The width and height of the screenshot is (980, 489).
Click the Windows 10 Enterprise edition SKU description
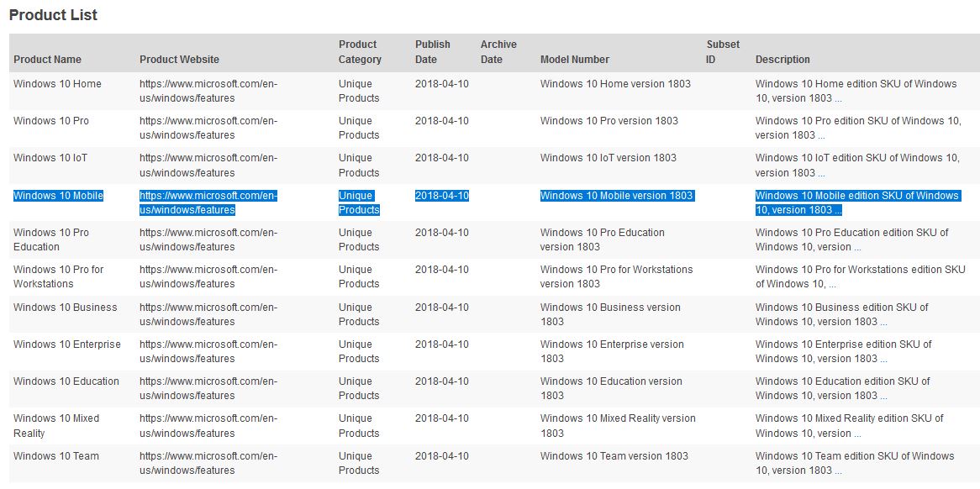coord(844,351)
